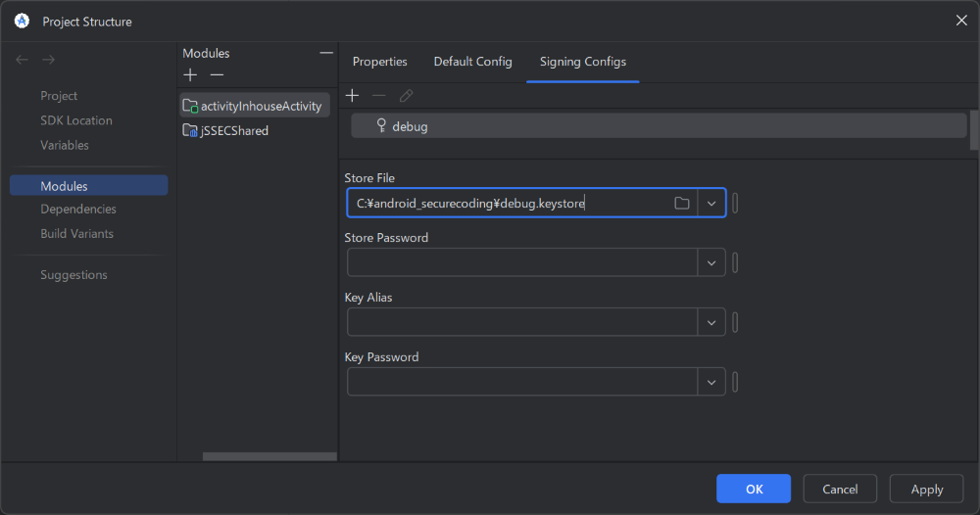Open the Dependencies section
Viewport: 980px width, 515px height.
tap(77, 210)
